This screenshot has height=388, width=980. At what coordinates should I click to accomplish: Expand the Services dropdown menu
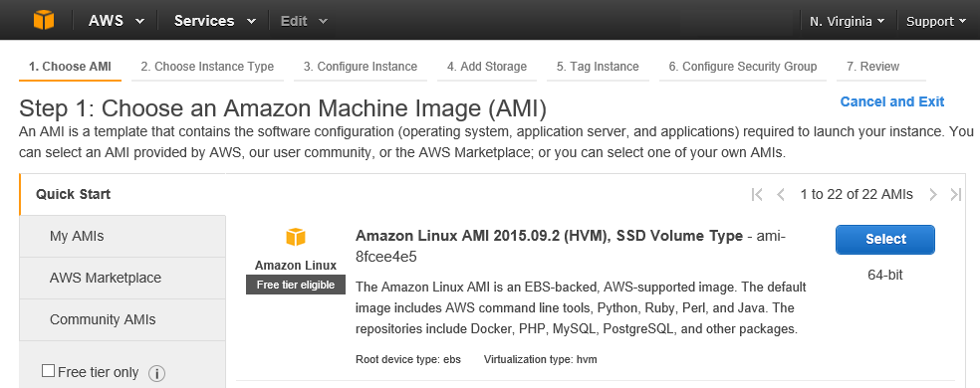215,21
